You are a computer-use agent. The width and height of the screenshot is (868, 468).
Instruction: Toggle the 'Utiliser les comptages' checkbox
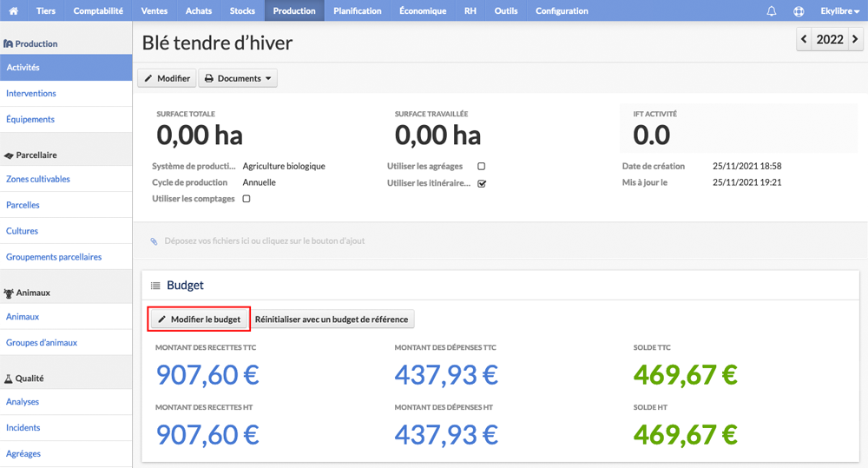[x=247, y=199]
